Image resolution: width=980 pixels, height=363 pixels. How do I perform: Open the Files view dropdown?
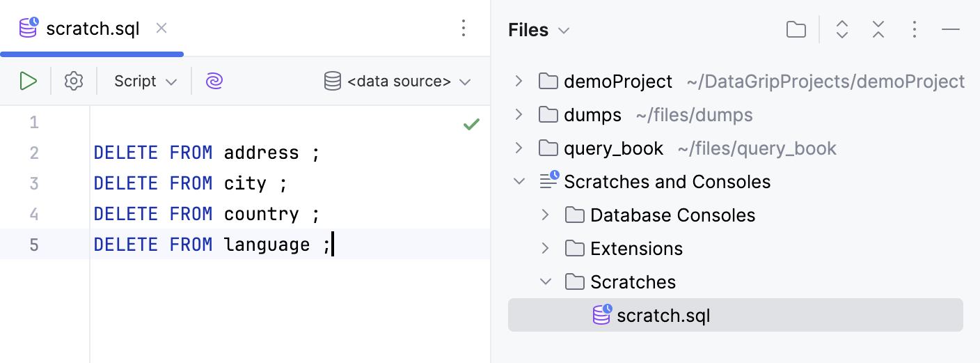539,30
